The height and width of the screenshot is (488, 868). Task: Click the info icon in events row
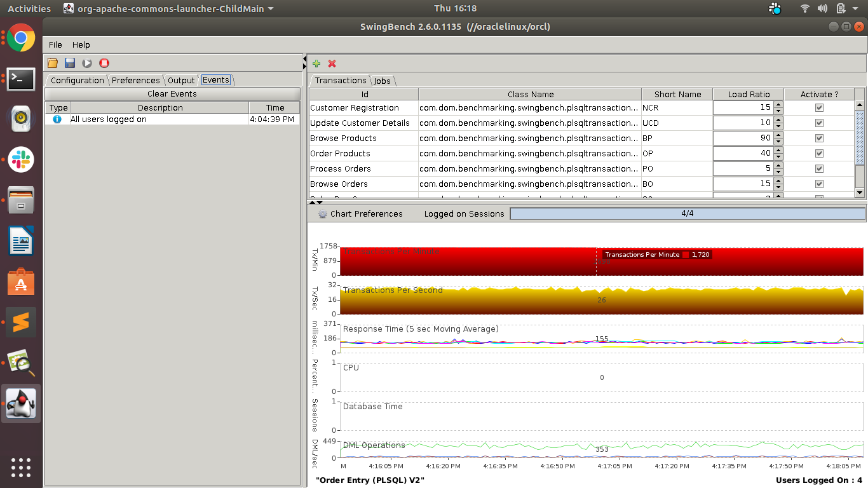[x=57, y=119]
